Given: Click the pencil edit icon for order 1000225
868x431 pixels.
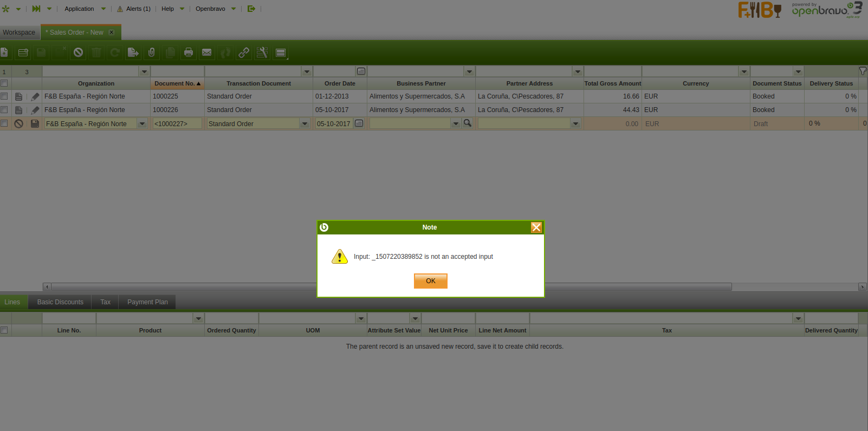Looking at the screenshot, I should pos(35,96).
